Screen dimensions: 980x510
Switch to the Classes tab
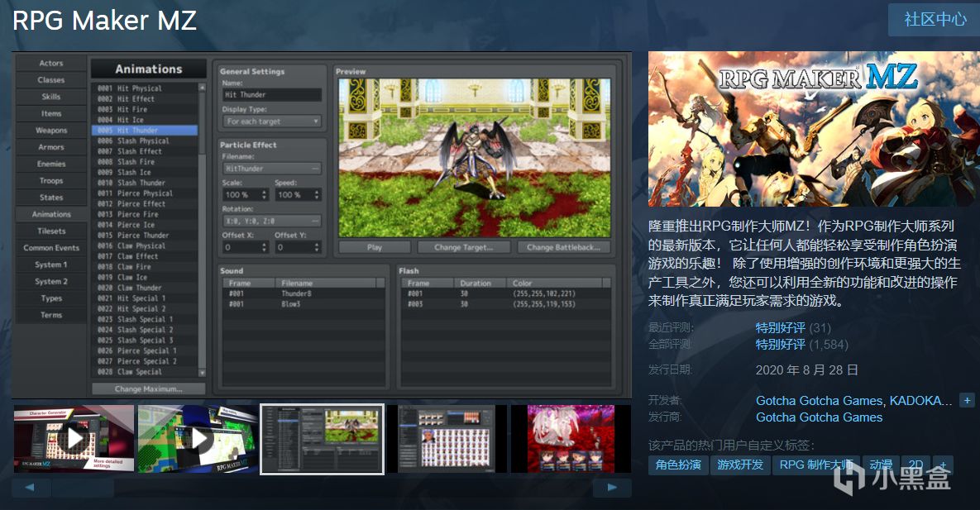pyautogui.click(x=51, y=80)
